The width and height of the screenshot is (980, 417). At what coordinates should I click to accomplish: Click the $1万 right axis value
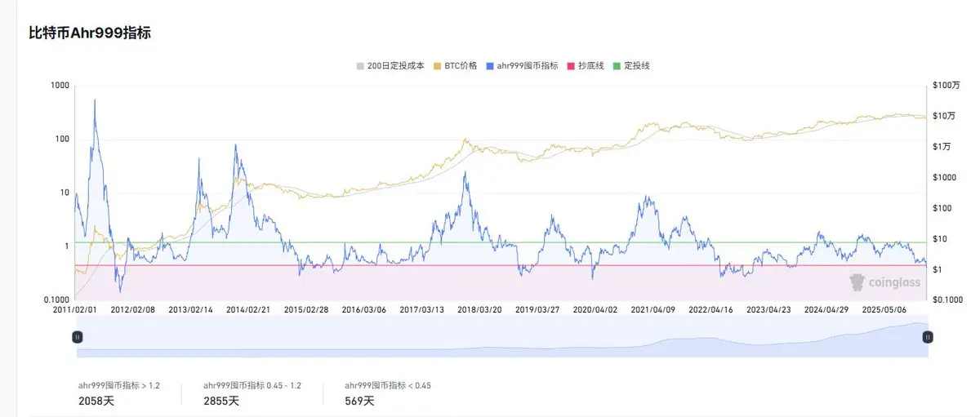click(942, 146)
